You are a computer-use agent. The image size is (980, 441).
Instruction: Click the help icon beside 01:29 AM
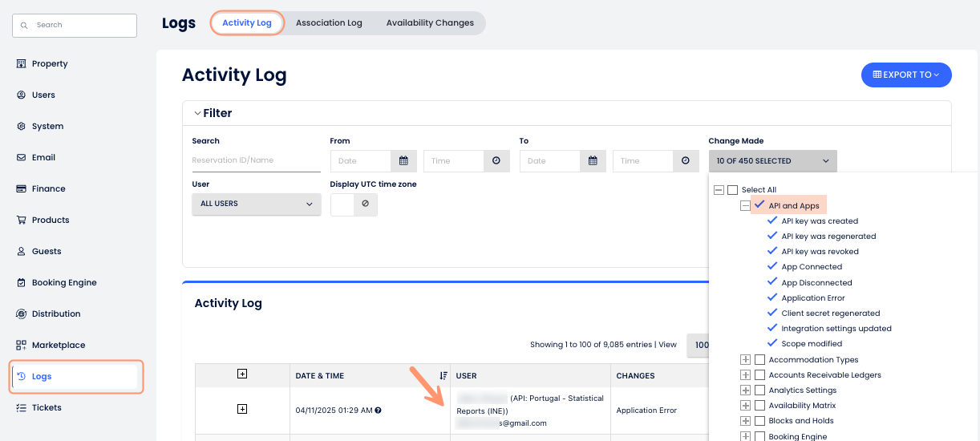(x=378, y=410)
